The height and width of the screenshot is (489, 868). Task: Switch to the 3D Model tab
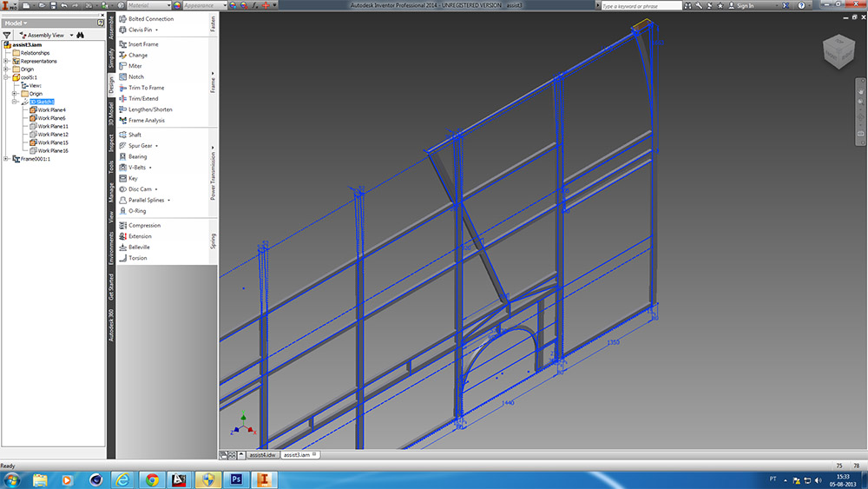click(111, 114)
